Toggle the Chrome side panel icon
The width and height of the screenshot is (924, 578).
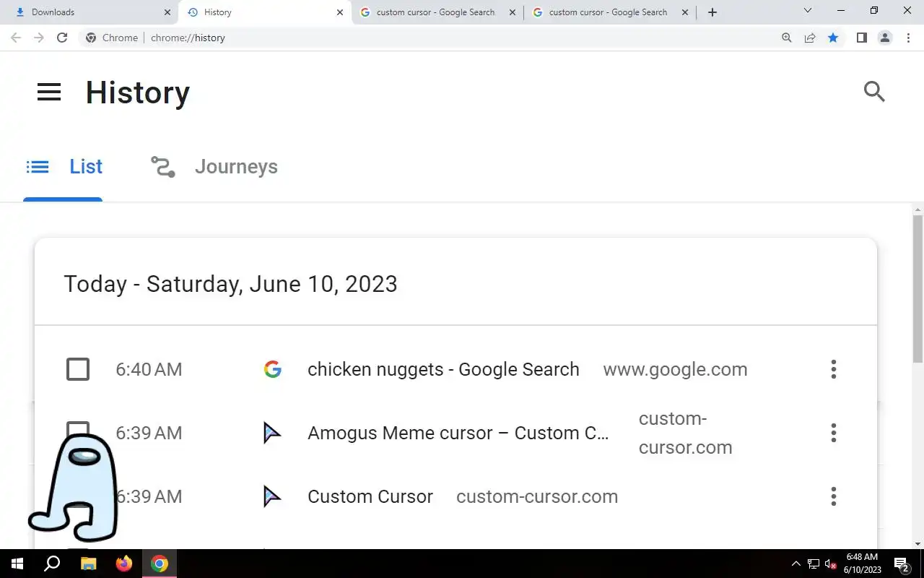coord(861,38)
